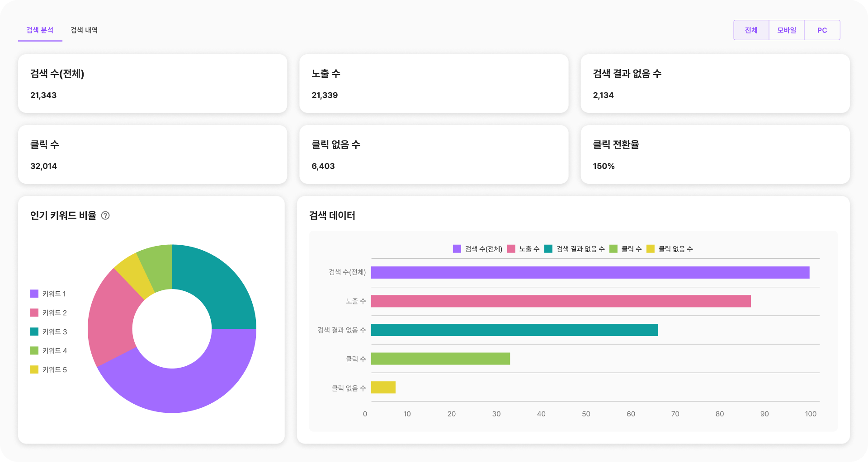Toggle 검색 수(전체) bar chart legend item
The width and height of the screenshot is (868, 462).
point(478,249)
